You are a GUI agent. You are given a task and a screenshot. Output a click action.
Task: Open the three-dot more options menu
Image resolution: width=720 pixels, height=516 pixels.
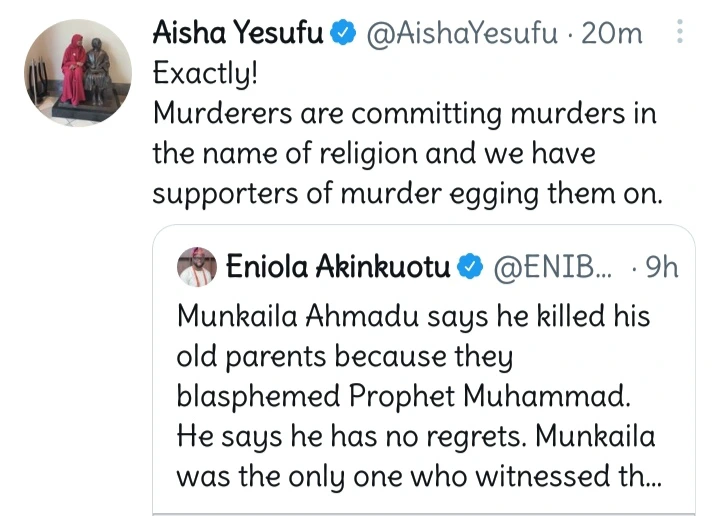pyautogui.click(x=681, y=33)
